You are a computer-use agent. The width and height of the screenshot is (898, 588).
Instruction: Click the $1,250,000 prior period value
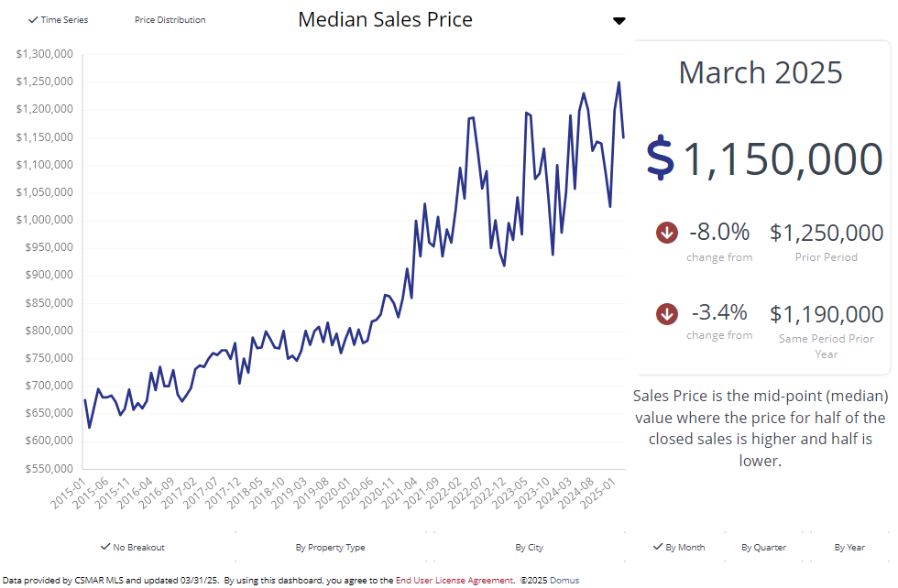click(827, 233)
